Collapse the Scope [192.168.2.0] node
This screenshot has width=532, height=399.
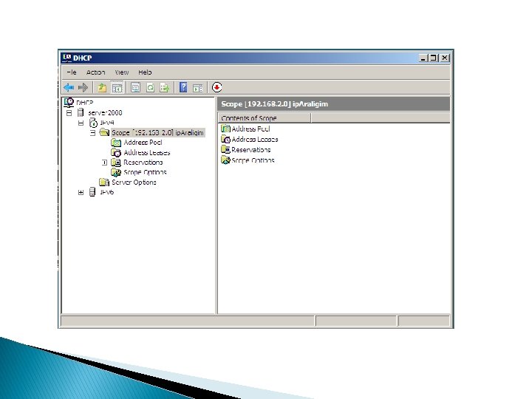92,133
